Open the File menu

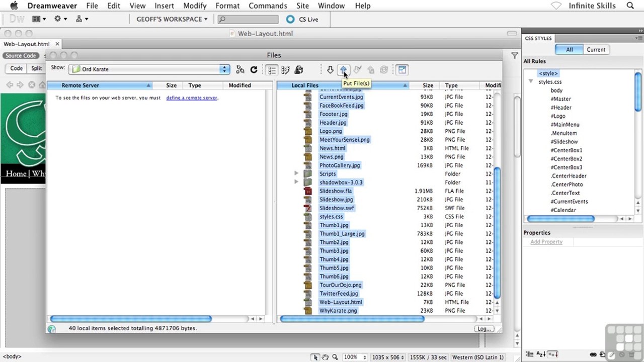92,6
